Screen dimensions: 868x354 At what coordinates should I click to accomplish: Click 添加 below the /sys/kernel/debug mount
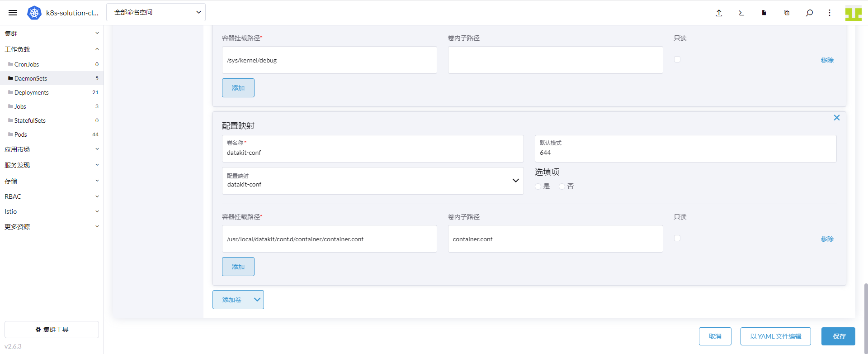(238, 88)
